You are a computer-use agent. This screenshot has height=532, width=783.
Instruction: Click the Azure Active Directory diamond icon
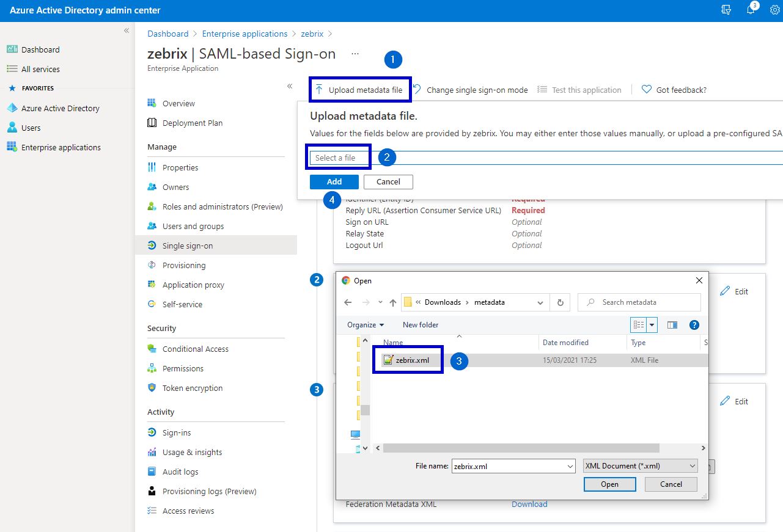12,108
